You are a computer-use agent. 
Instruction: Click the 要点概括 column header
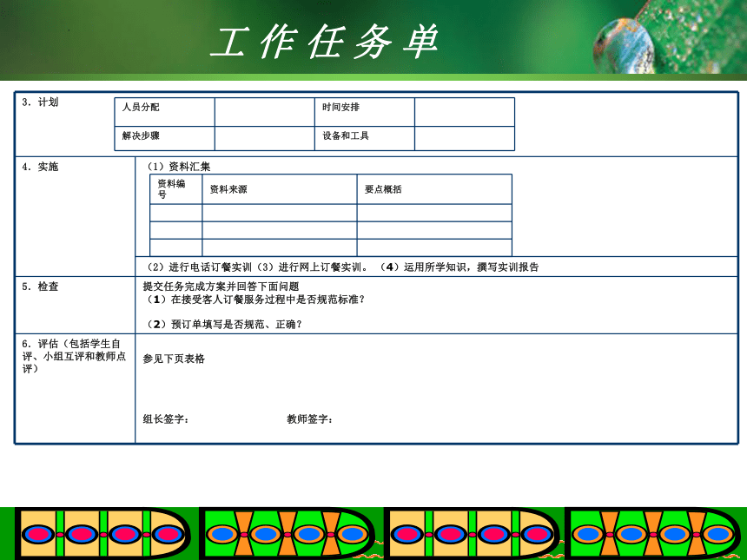tap(434, 189)
